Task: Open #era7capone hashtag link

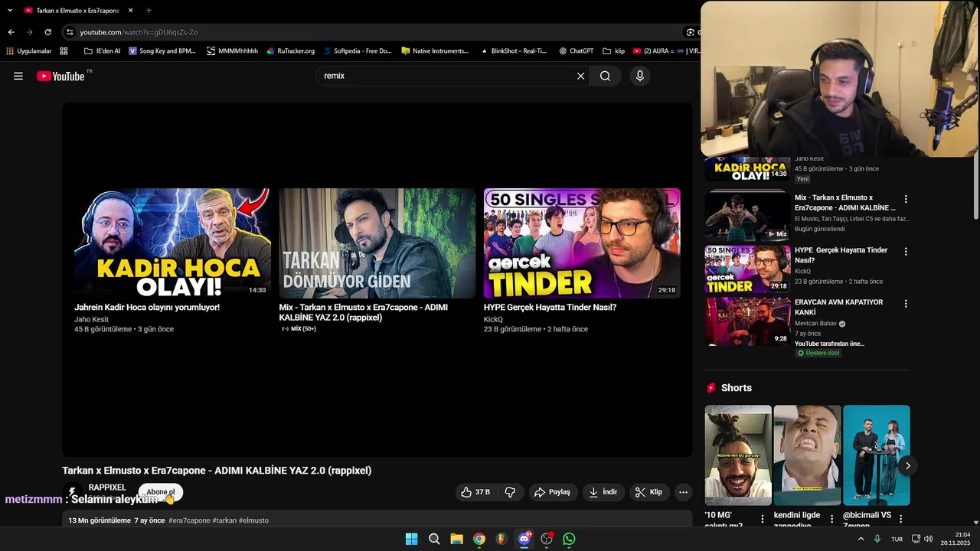Action: click(x=189, y=520)
